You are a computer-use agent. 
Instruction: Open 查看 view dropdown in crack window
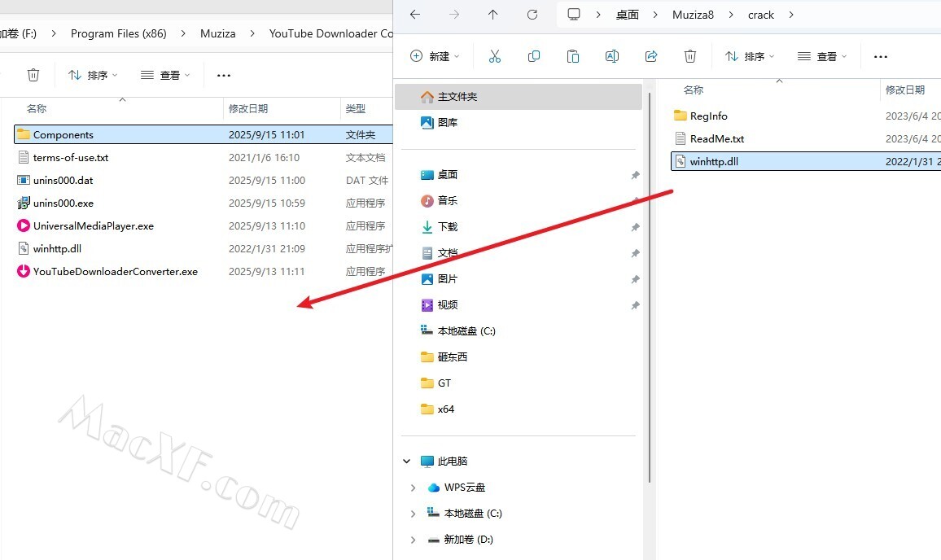[822, 56]
